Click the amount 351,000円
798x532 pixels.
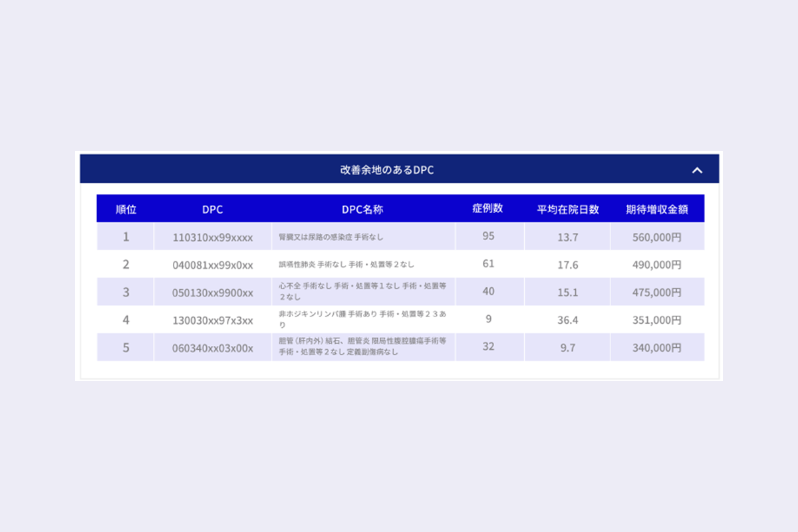pos(657,321)
